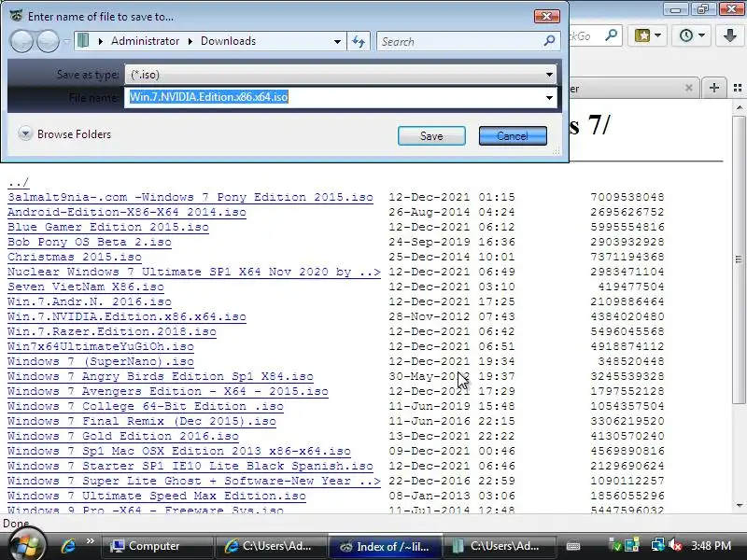
Task: Open a new browser tab with plus
Action: (x=713, y=88)
